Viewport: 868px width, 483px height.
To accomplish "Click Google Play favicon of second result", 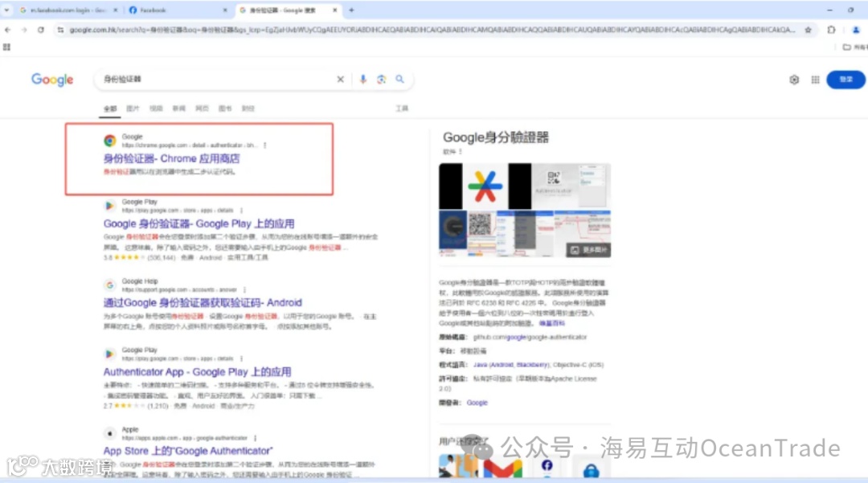I will coord(109,206).
